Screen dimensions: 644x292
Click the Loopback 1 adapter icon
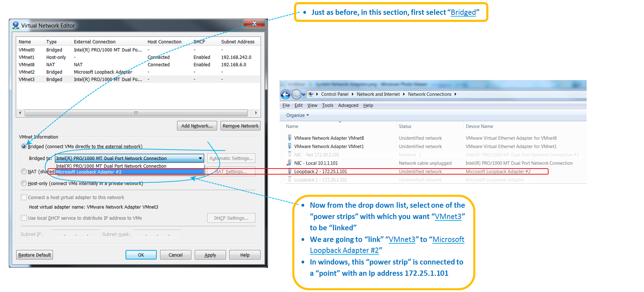289,180
